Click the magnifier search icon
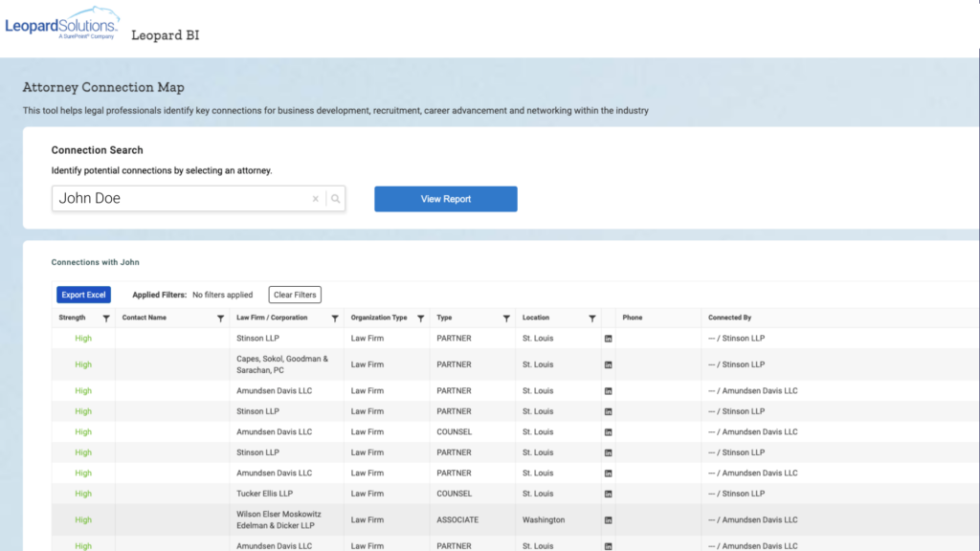This screenshot has height=551, width=980. pyautogui.click(x=336, y=199)
